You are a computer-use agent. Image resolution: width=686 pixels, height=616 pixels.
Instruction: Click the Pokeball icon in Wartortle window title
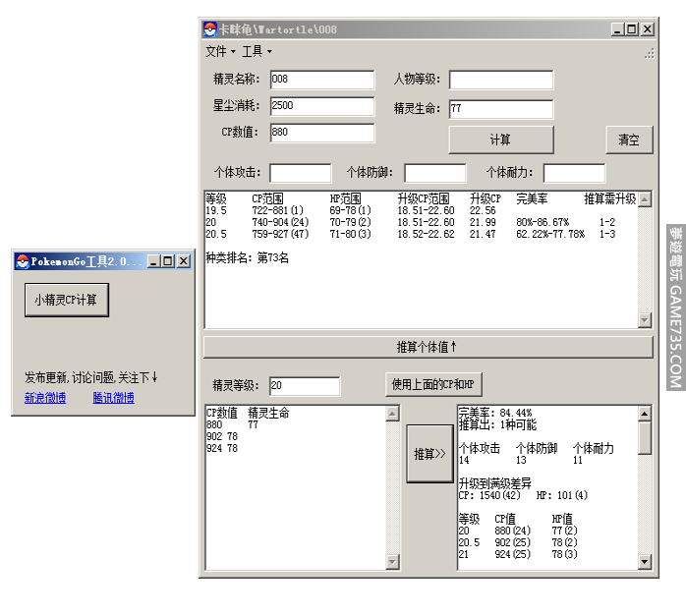[x=209, y=29]
